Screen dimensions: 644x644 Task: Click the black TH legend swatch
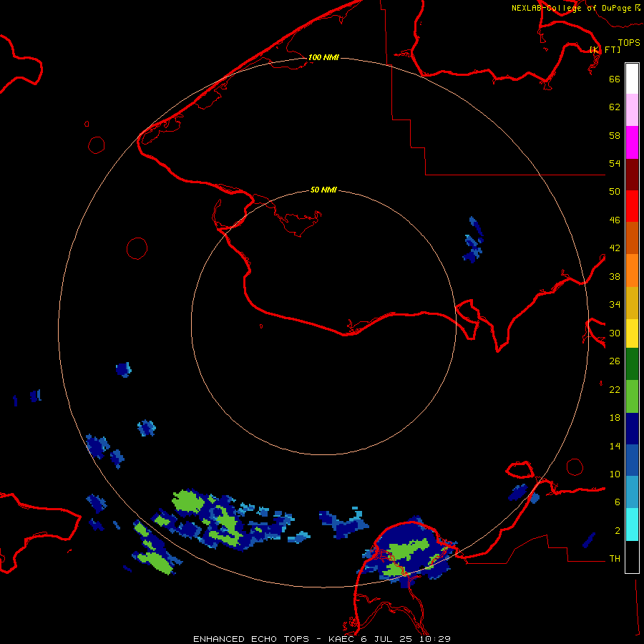coord(632,557)
